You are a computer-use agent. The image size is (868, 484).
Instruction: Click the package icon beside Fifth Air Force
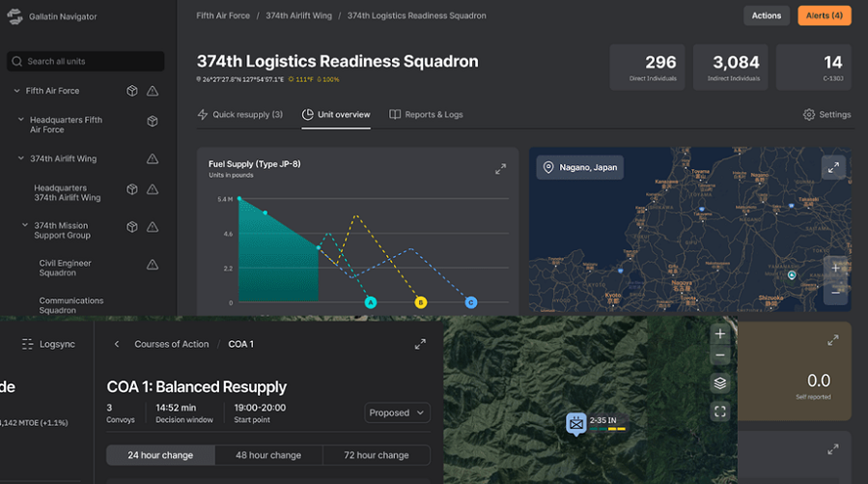[x=131, y=91]
